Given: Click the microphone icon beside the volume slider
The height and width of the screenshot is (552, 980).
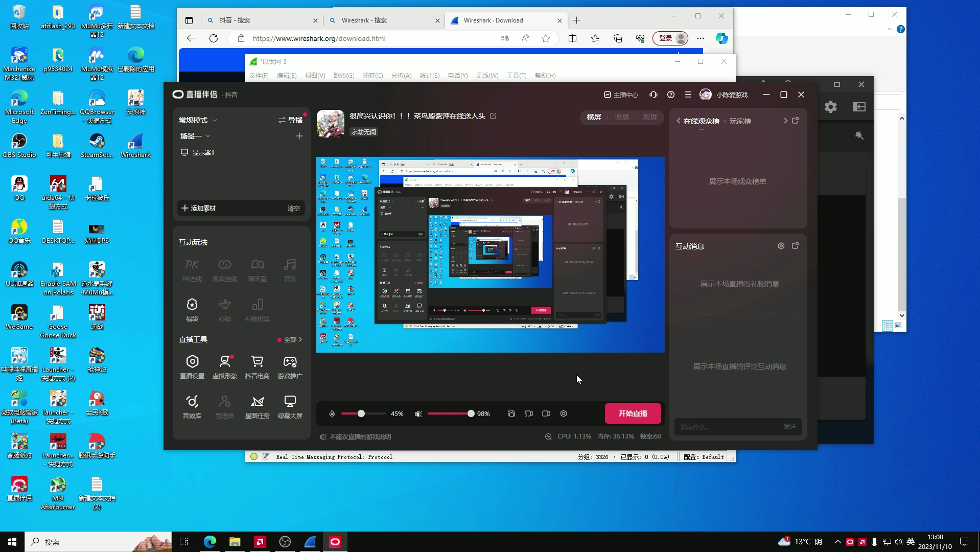Looking at the screenshot, I should coord(332,413).
